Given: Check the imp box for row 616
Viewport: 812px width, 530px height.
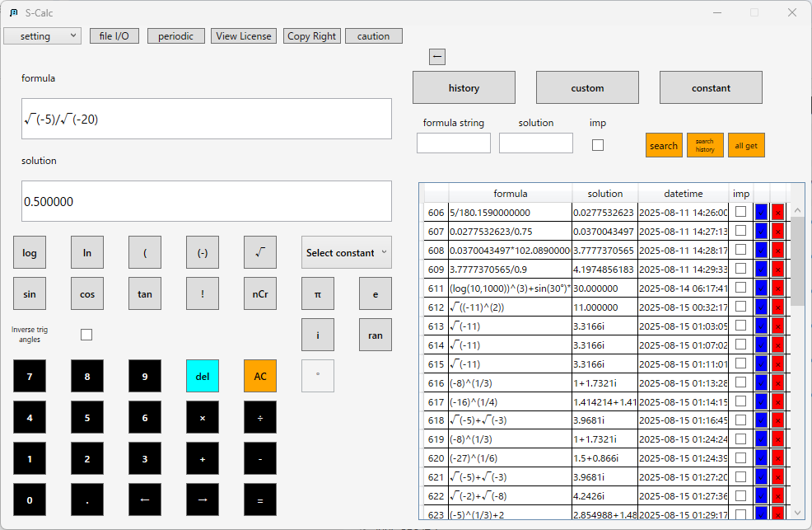Looking at the screenshot, I should [740, 382].
